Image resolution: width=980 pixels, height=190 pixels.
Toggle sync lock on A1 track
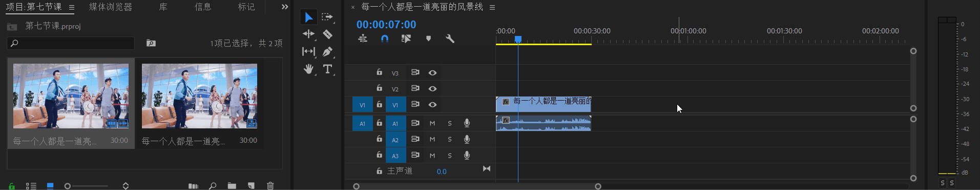point(415,123)
